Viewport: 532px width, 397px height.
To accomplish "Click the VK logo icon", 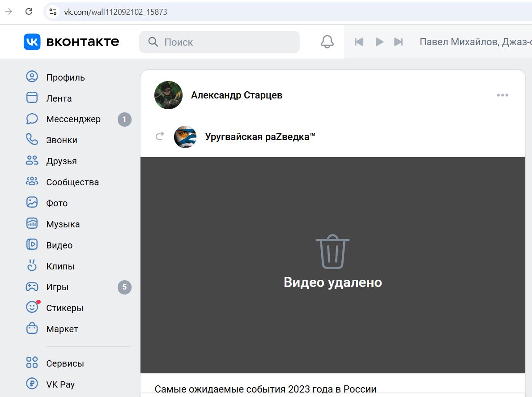I will coord(32,42).
